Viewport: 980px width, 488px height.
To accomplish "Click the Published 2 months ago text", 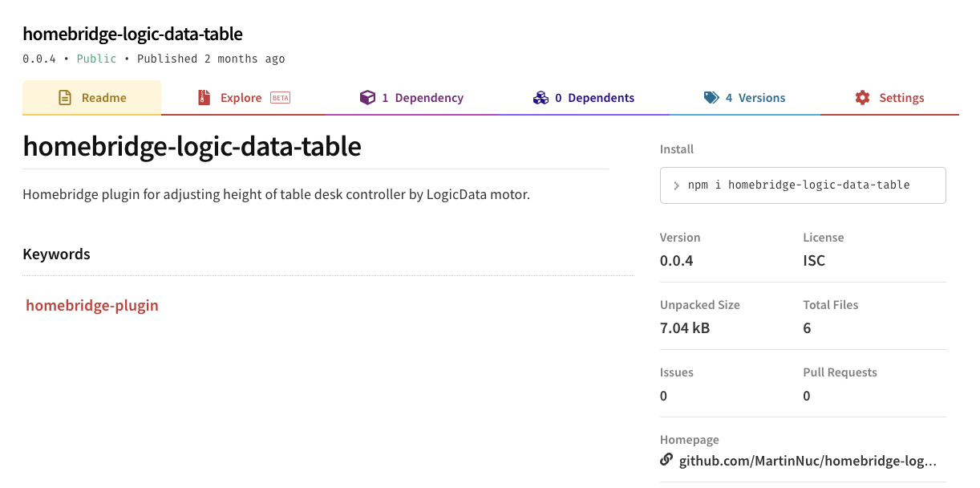I will click(x=211, y=59).
